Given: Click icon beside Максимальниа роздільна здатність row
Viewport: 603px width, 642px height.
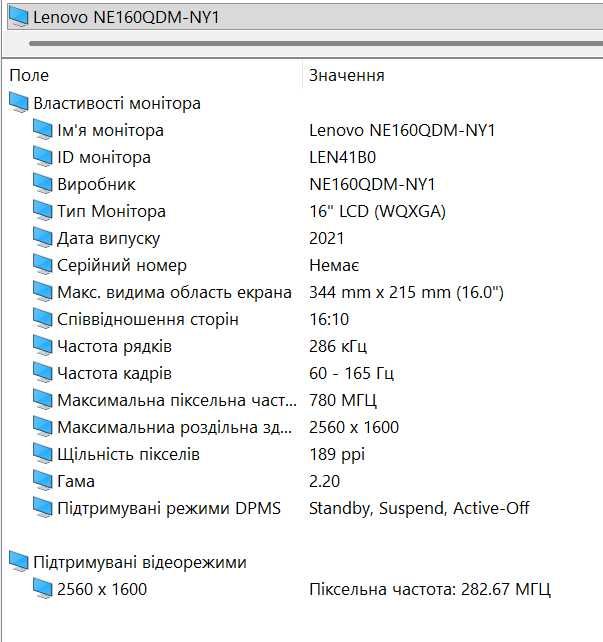Looking at the screenshot, I should [43, 427].
